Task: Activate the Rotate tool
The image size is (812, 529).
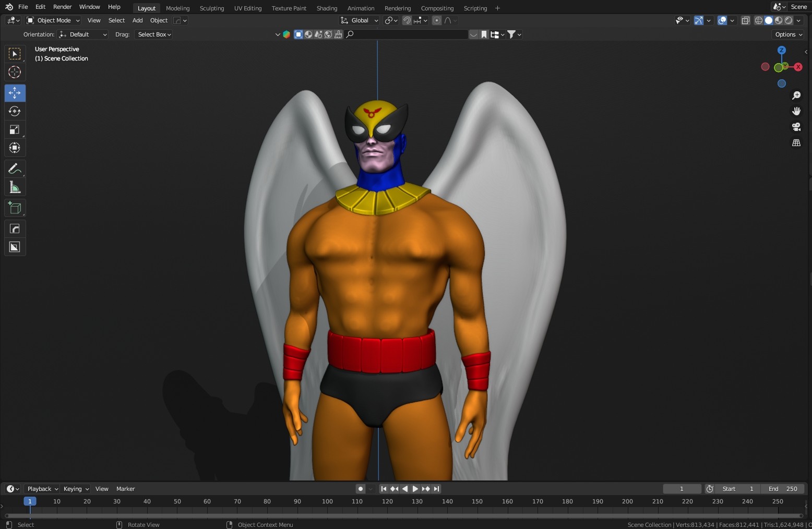Action: (x=15, y=111)
